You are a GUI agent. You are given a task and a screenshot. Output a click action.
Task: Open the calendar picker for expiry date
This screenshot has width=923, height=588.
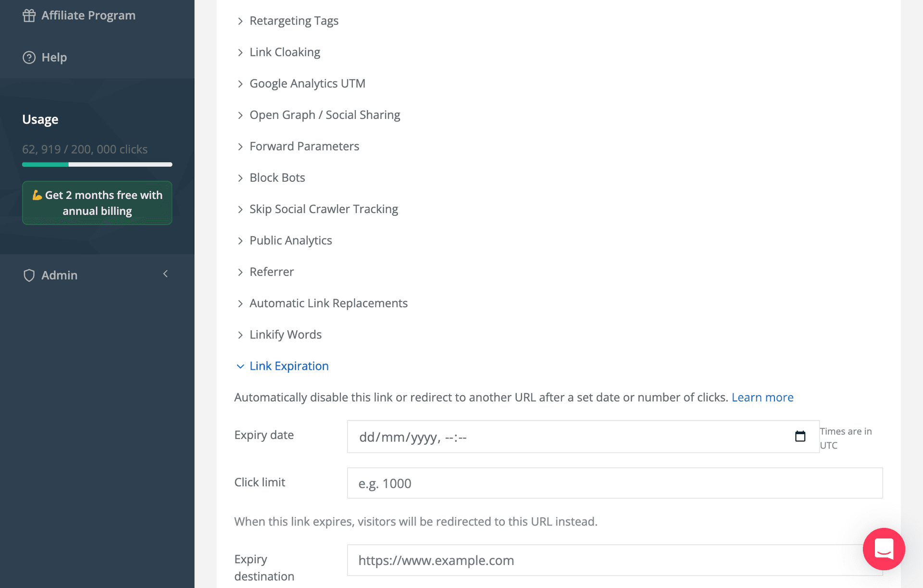[799, 436]
